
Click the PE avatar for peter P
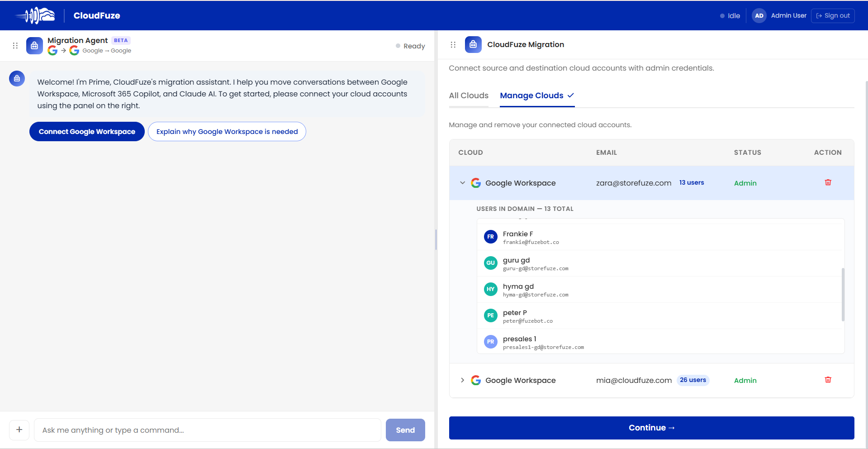click(491, 315)
